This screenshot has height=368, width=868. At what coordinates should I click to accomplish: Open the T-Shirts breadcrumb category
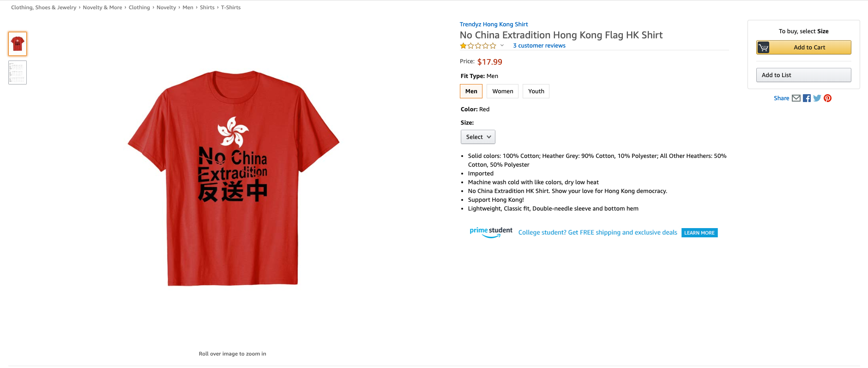click(231, 7)
